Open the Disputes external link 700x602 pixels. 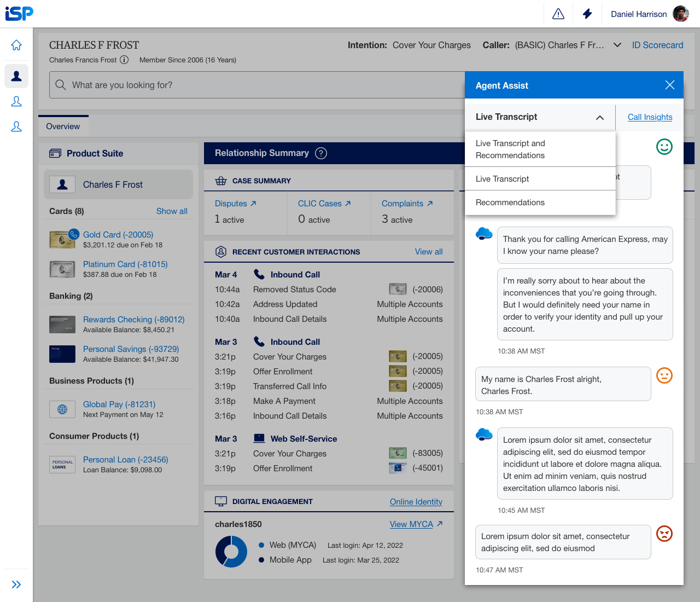[x=236, y=204]
